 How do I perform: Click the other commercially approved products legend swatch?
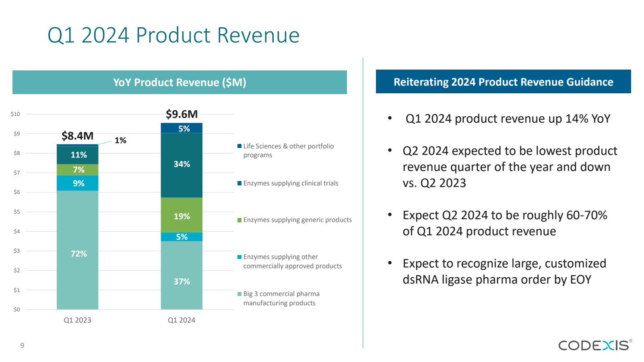pyautogui.click(x=239, y=257)
